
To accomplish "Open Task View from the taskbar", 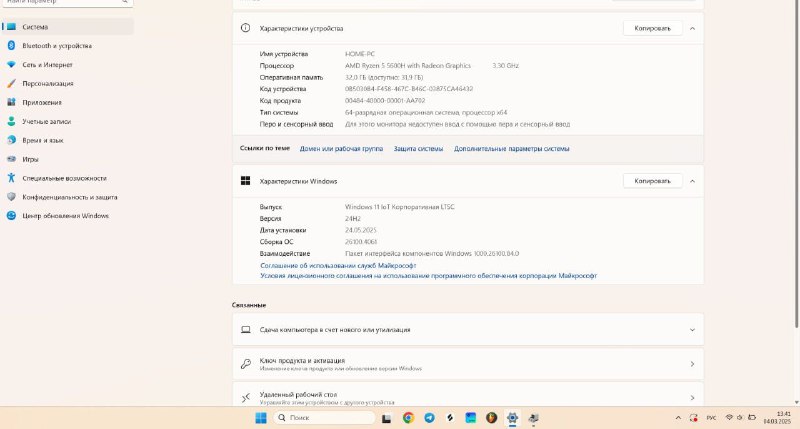I will click(387, 418).
